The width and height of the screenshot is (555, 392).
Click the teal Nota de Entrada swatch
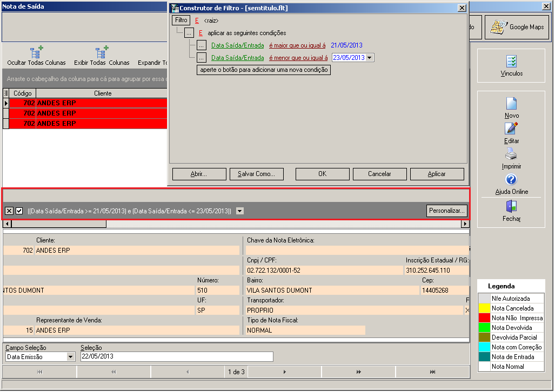point(484,356)
